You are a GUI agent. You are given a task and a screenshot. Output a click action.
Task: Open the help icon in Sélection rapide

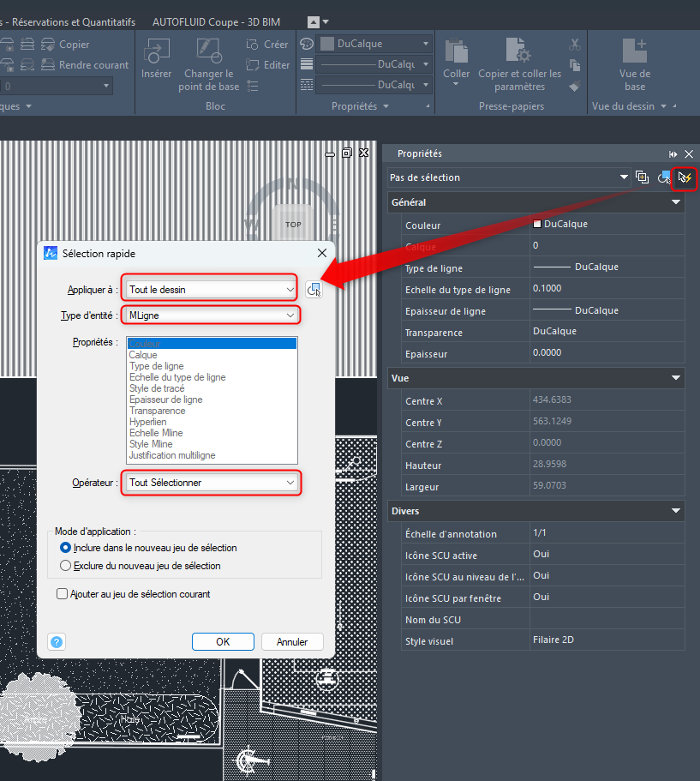pos(57,641)
